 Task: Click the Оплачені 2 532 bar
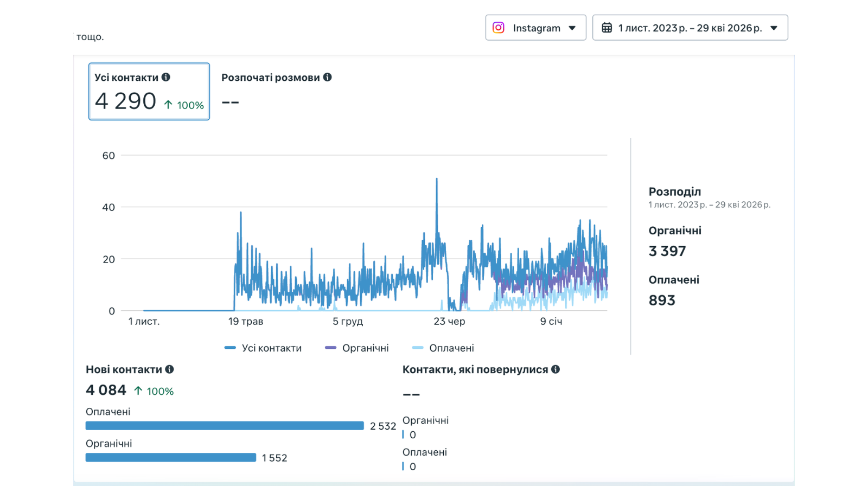pos(225,426)
